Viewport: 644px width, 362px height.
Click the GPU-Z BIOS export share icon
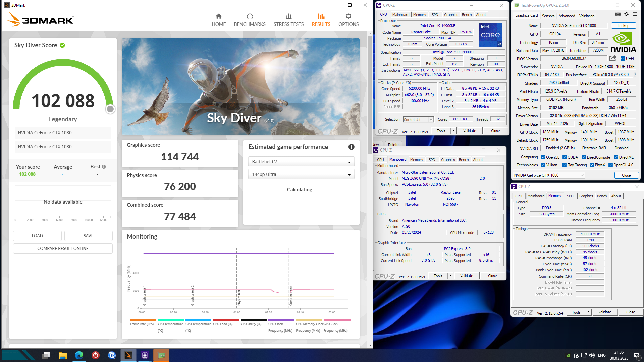613,58
